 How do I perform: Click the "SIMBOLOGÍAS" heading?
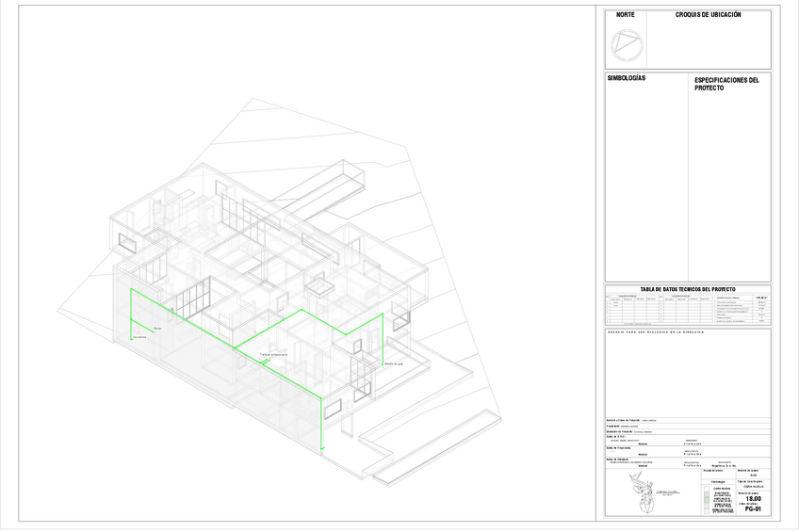pyautogui.click(x=627, y=78)
